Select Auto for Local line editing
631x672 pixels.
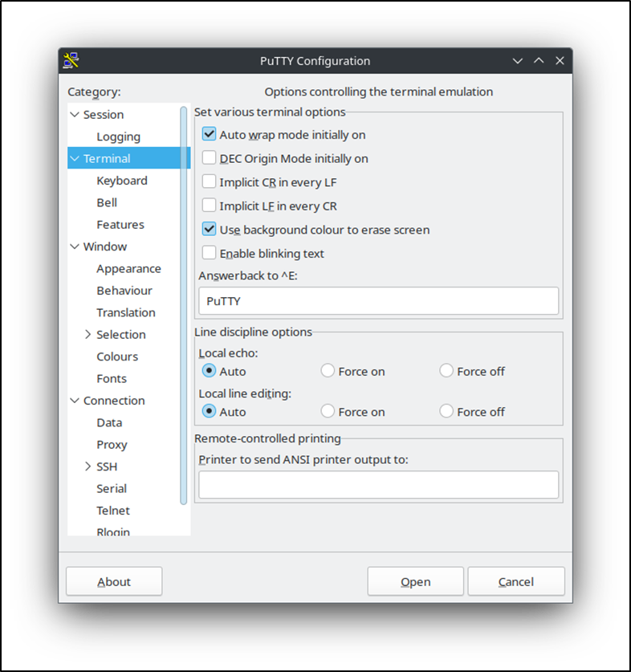click(209, 411)
